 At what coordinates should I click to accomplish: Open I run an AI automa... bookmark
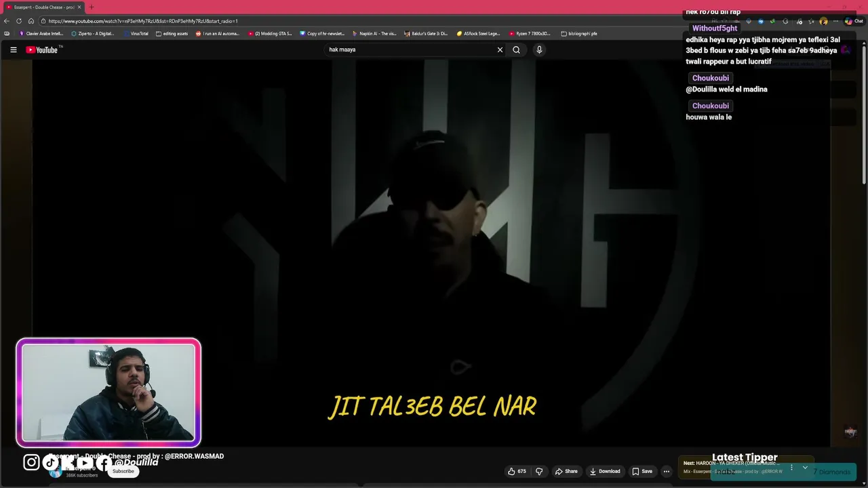click(218, 33)
